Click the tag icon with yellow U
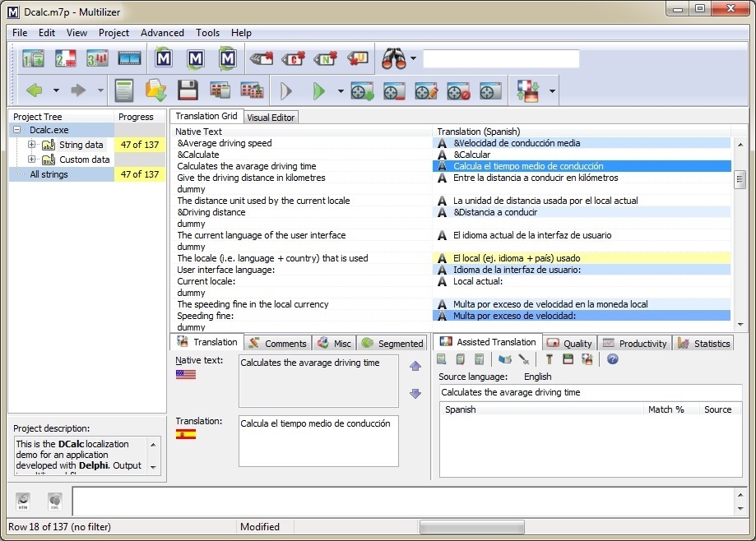756x541 pixels. click(x=358, y=58)
